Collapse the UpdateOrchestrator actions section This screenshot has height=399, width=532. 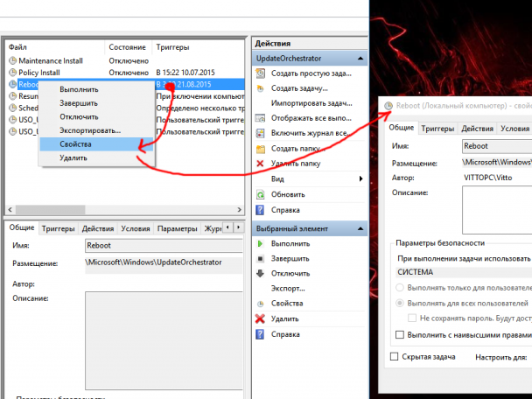(360, 59)
